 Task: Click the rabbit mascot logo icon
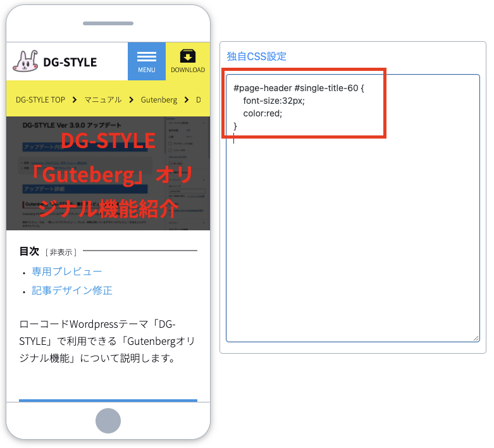(x=25, y=61)
